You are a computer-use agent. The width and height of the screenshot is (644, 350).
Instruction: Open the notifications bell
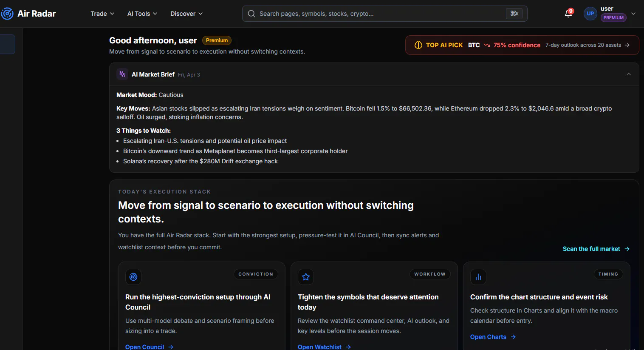coord(568,14)
